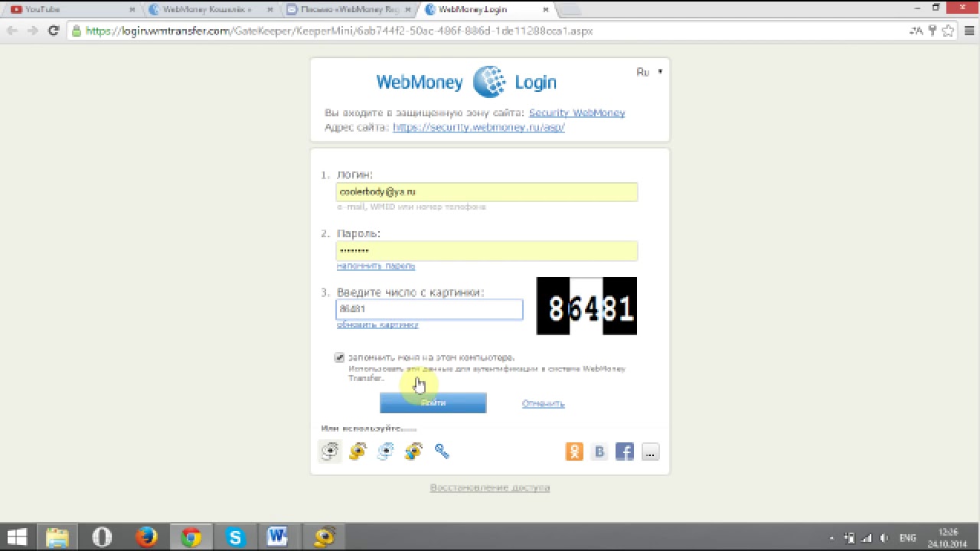Launch Opera from the taskbar
This screenshot has width=980, height=551.
[102, 537]
